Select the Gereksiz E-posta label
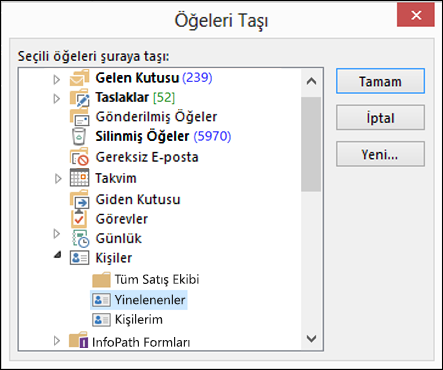The width and height of the screenshot is (443, 370). click(x=147, y=157)
